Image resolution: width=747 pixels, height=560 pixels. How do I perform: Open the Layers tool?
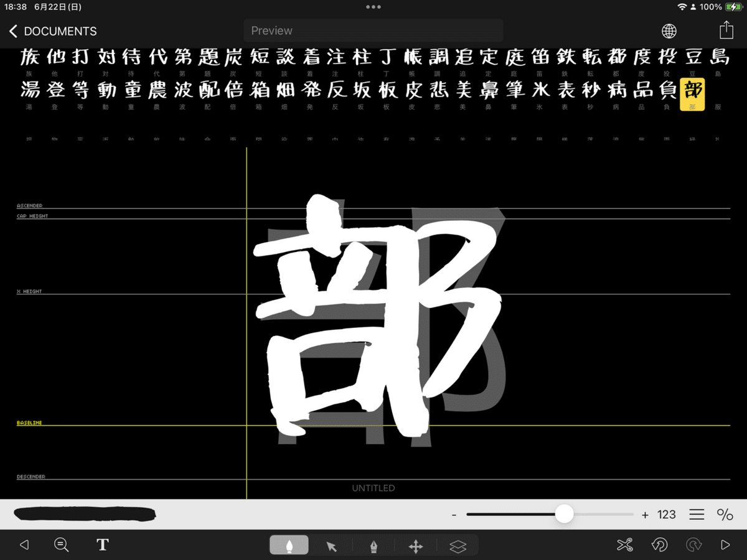pos(459,545)
